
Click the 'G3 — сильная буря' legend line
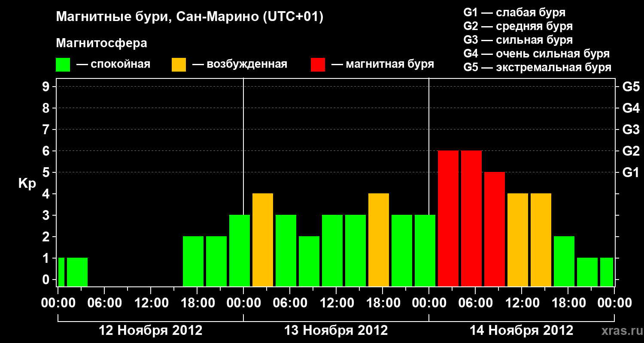pyautogui.click(x=518, y=40)
